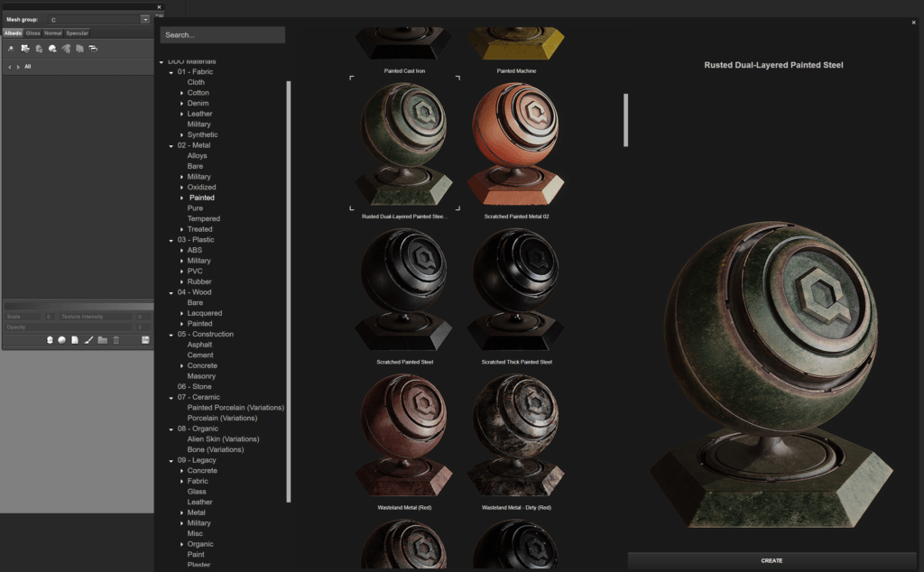Click the All filter label
The image size is (924, 572).
[x=28, y=67]
